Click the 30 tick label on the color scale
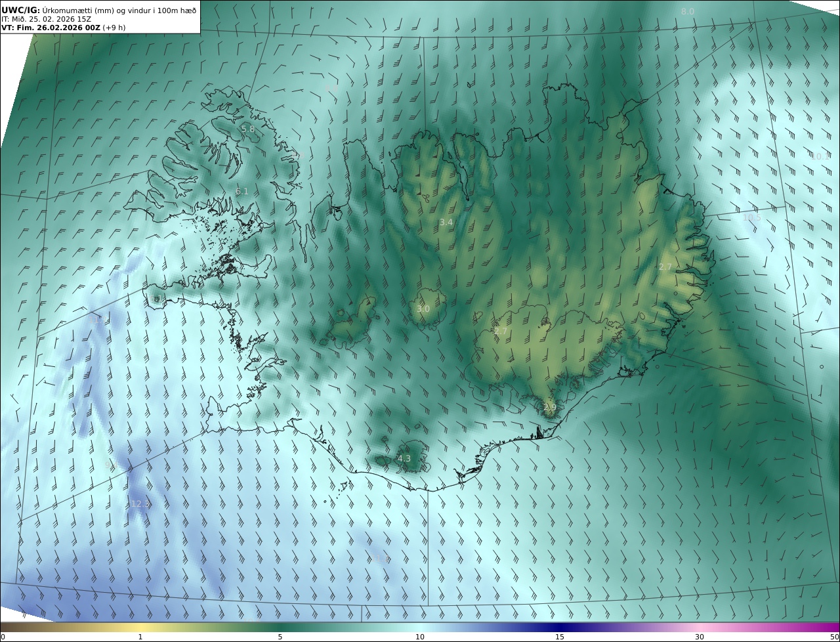This screenshot has width=840, height=642. [700, 637]
